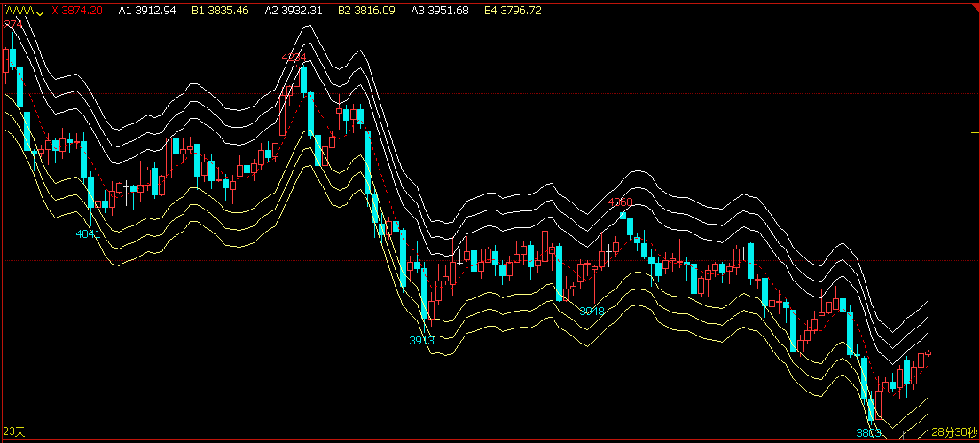Click the AAAA indicator name
Screen dimensions: 980x443
point(20,11)
